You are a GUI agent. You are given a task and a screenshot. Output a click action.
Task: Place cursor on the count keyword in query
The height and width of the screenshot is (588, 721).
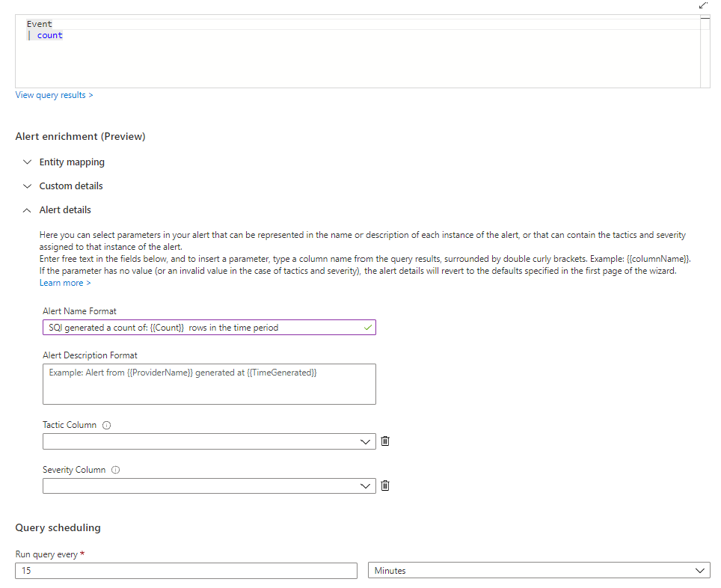pos(50,35)
